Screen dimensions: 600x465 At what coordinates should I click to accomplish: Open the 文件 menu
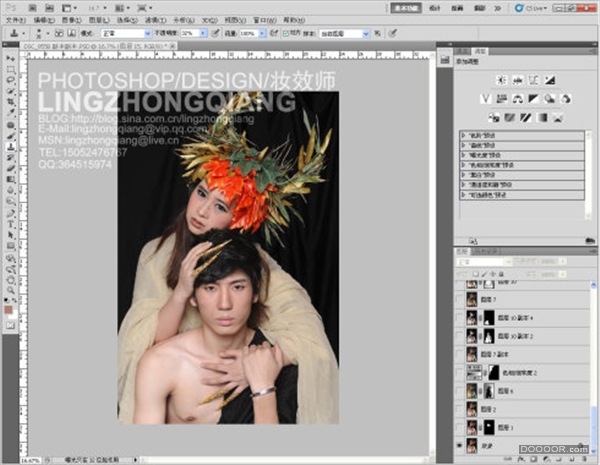point(16,20)
